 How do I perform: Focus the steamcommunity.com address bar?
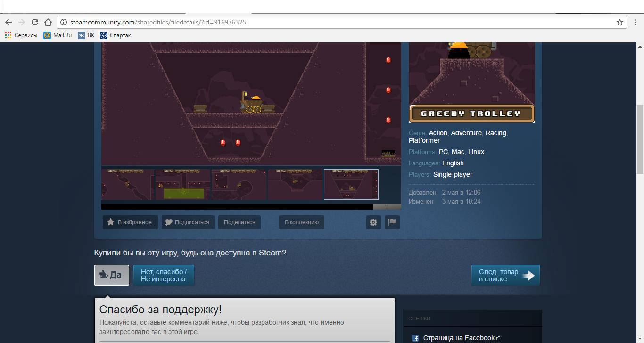click(x=342, y=22)
